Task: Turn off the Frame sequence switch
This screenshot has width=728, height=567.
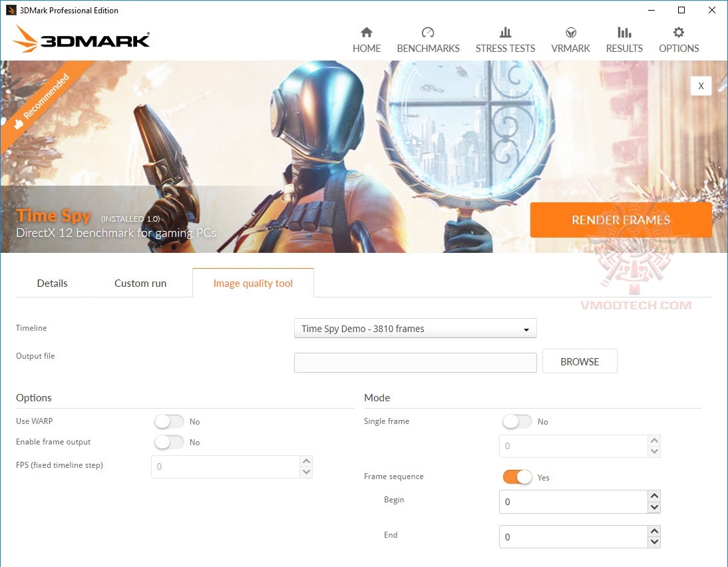Action: pyautogui.click(x=517, y=477)
